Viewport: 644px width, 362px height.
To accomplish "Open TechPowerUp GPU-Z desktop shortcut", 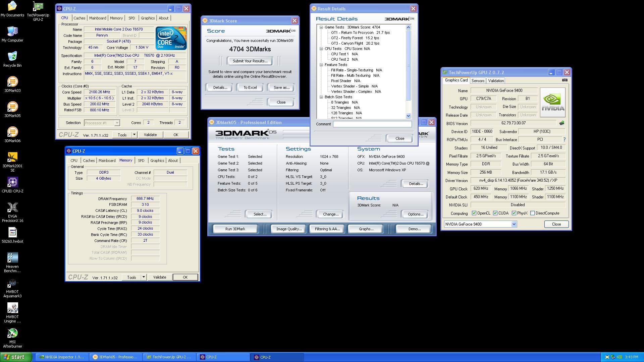I will (x=38, y=11).
